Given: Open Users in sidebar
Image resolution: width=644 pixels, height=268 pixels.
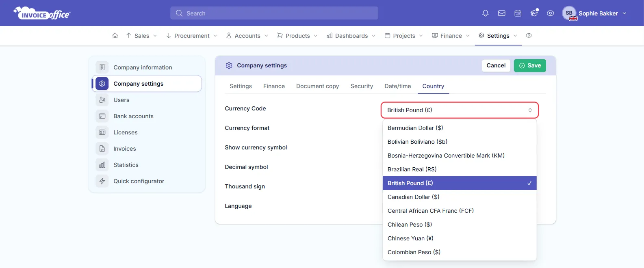Looking at the screenshot, I should [147, 100].
